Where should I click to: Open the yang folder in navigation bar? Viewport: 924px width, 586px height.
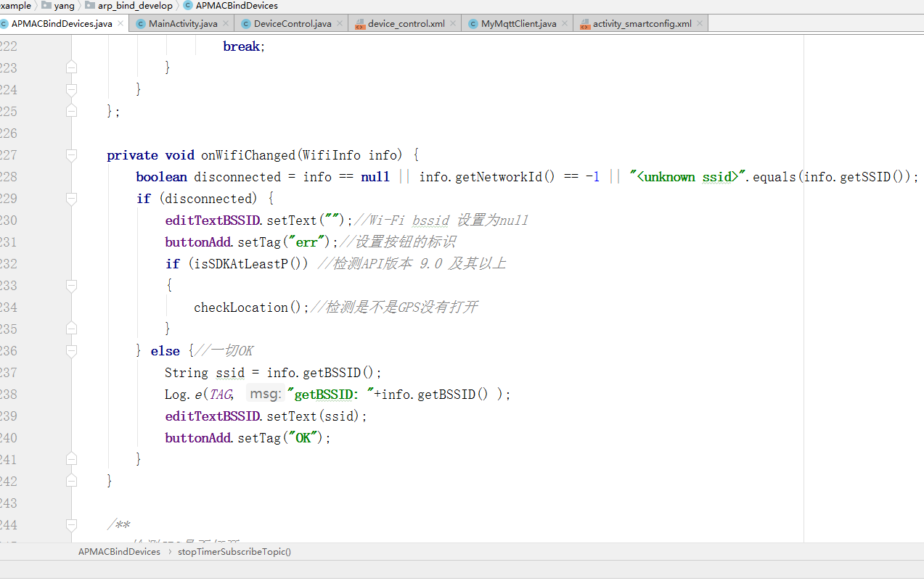59,5
